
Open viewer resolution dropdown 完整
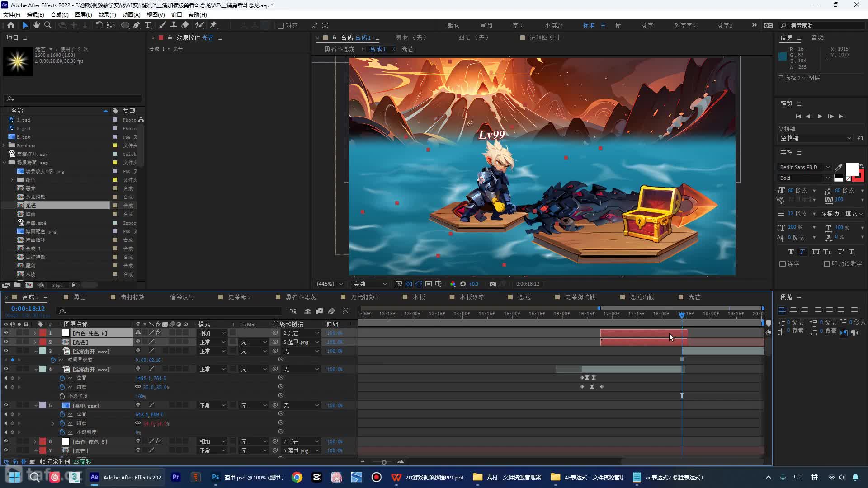tap(369, 284)
